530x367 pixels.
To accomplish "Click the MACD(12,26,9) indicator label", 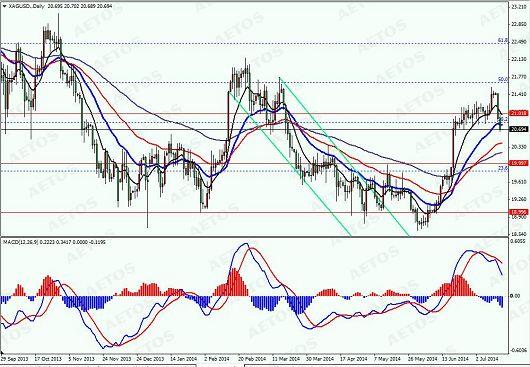I will 21,242.
